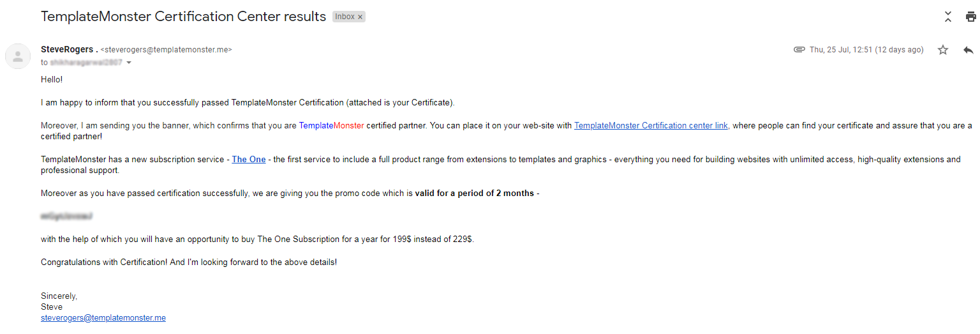
Task: Reply using the arrow icon
Action: point(968,50)
